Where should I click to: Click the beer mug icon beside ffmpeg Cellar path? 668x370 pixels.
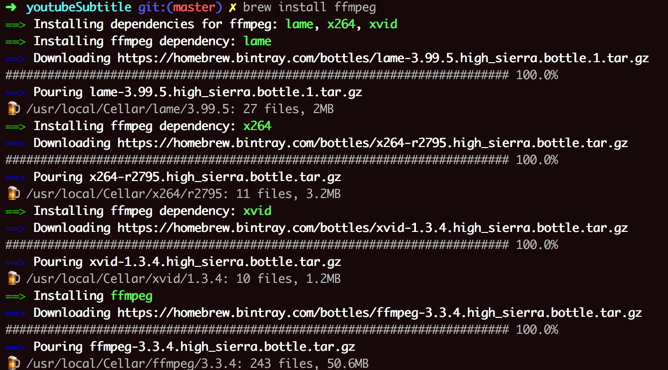(x=14, y=363)
